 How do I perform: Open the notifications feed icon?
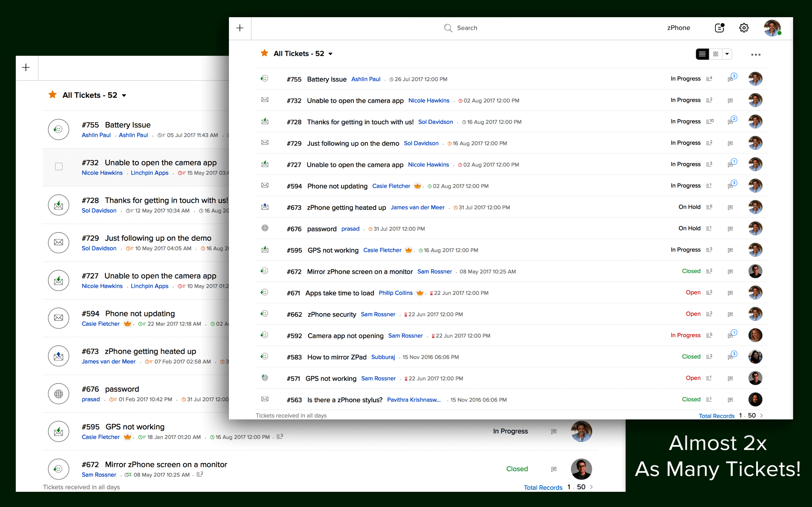click(x=720, y=28)
